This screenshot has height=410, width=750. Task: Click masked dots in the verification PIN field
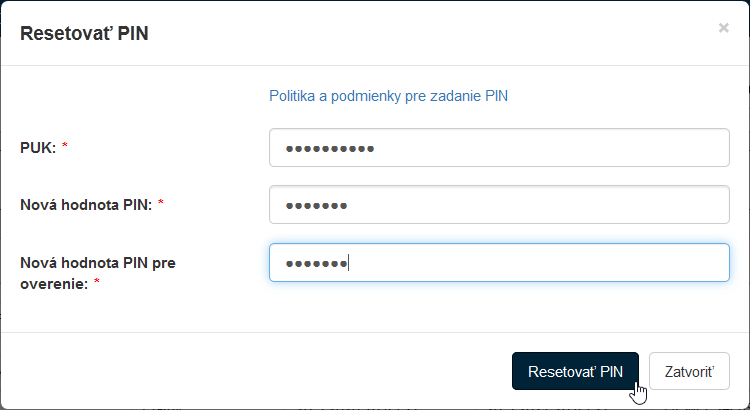(x=315, y=264)
